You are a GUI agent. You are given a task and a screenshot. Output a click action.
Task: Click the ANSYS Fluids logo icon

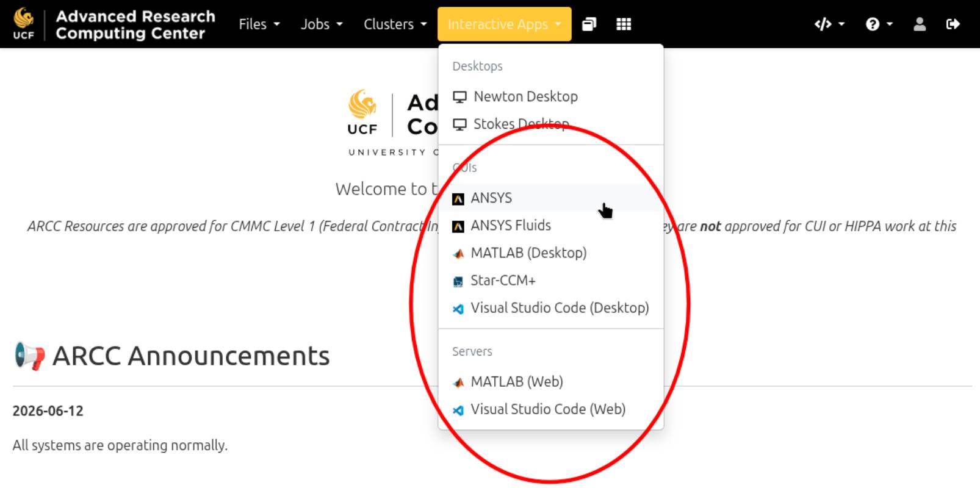coord(458,226)
